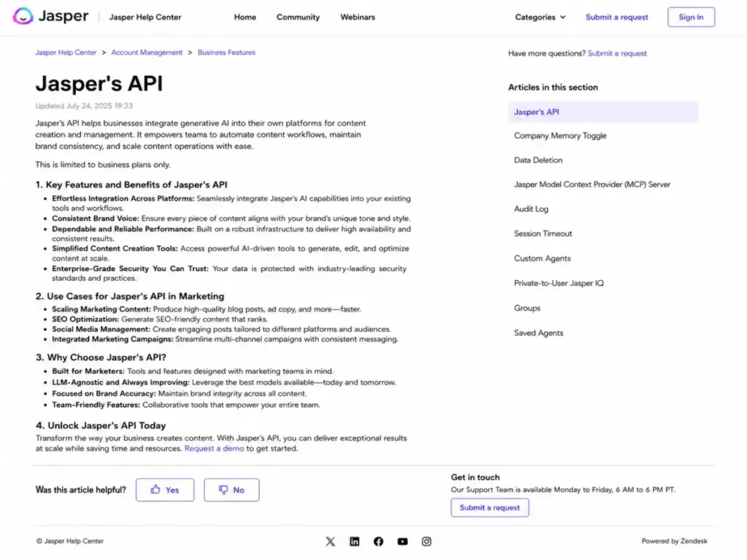747x560 pixels.
Task: Click Submit a request in header
Action: coord(616,17)
